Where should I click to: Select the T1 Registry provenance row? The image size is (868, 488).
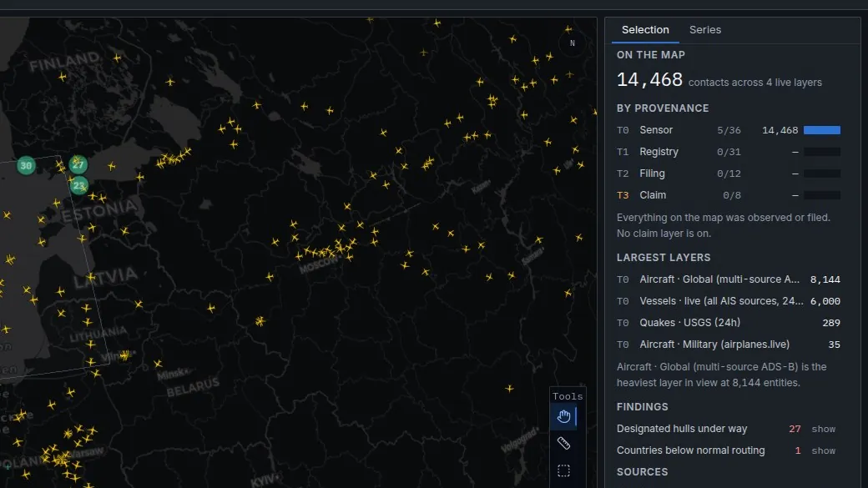[729, 152]
